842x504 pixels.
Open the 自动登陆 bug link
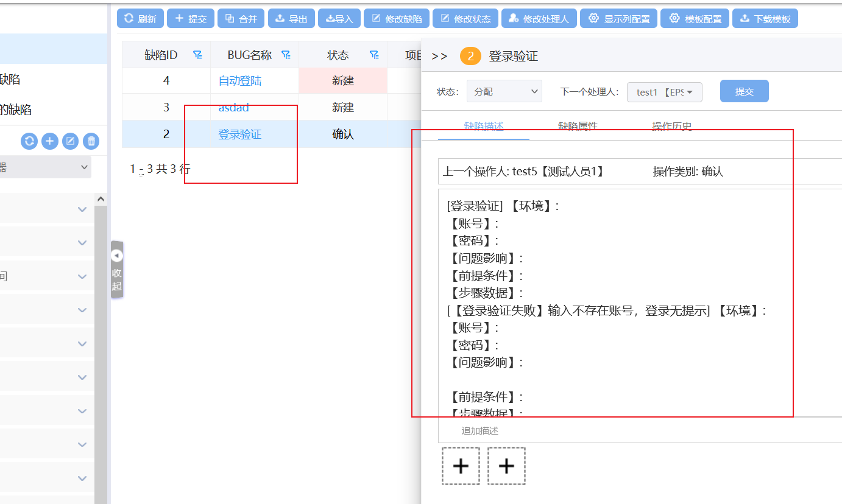click(x=240, y=81)
